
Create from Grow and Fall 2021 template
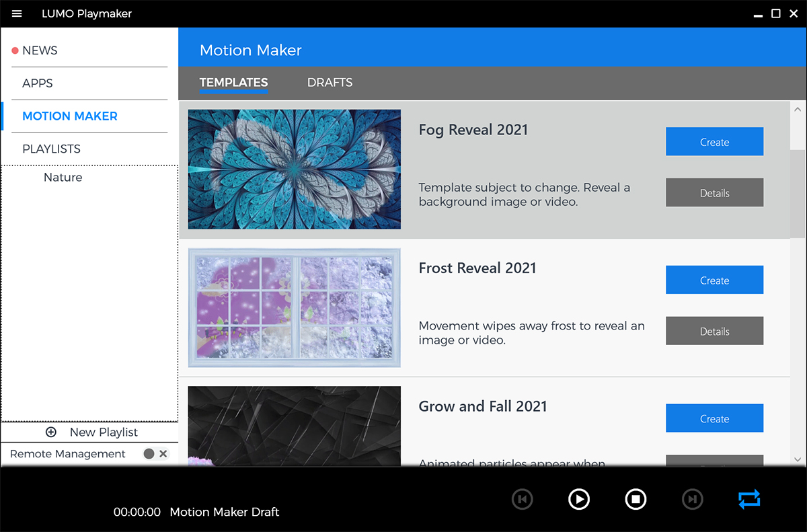click(x=715, y=418)
